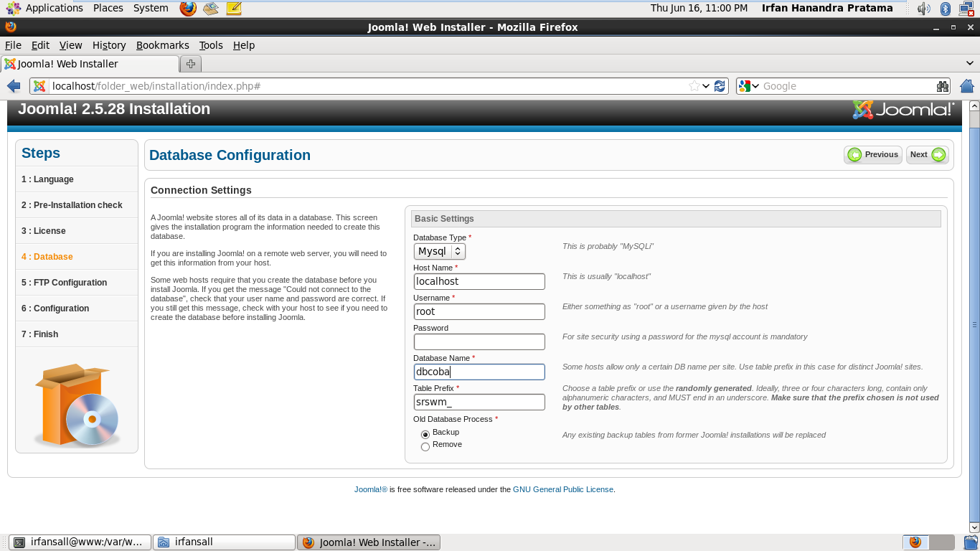Click the bookmark star in address bar
Viewport: 980px width, 551px height.
coord(694,86)
